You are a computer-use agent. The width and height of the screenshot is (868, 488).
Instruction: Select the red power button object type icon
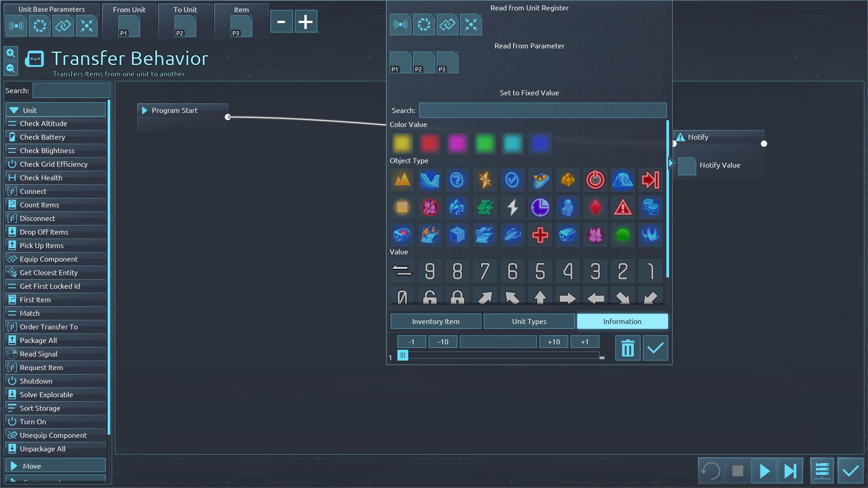[x=595, y=180]
